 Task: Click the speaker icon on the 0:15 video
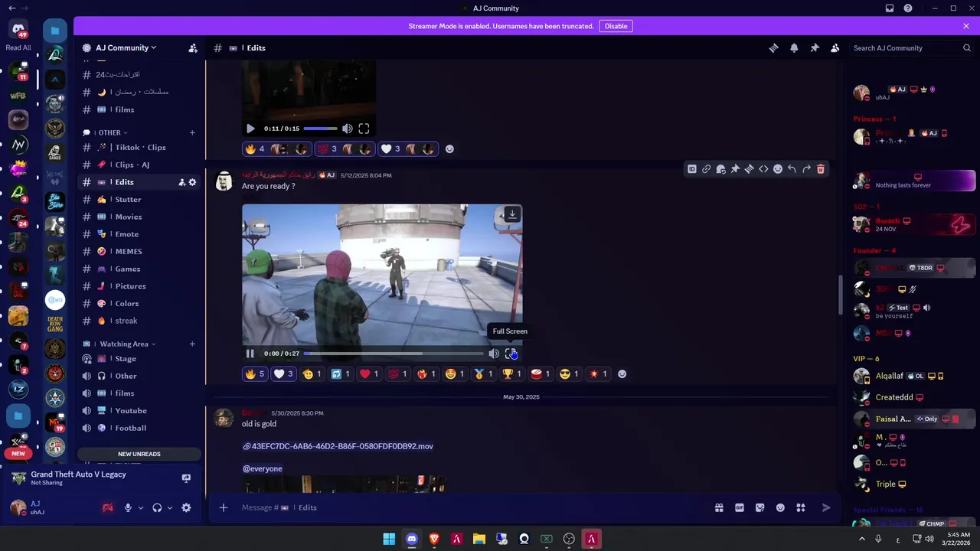tap(348, 129)
